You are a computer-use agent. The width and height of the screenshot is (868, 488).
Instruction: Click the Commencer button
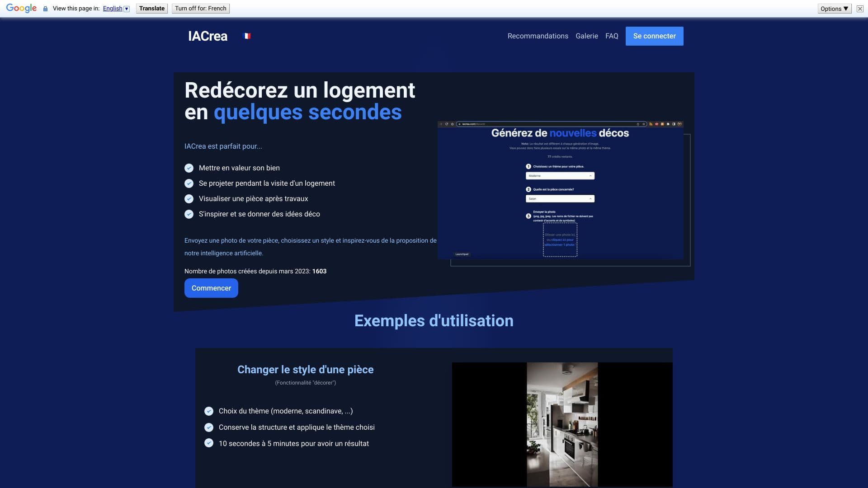[211, 288]
